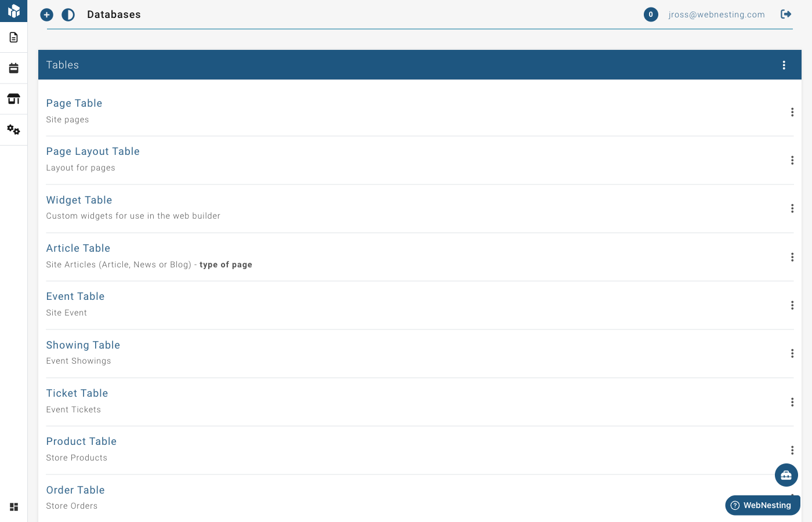Image resolution: width=812 pixels, height=522 pixels.
Task: Open the Pages document icon in sidebar
Action: pos(13,37)
